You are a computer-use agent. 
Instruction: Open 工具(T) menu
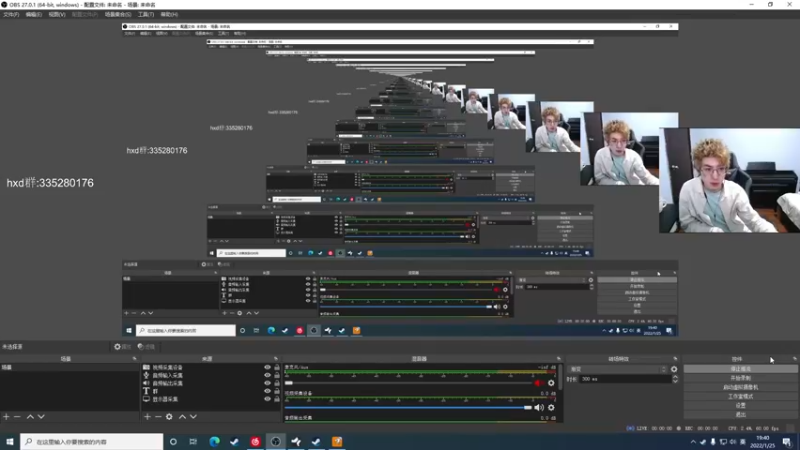click(x=146, y=14)
